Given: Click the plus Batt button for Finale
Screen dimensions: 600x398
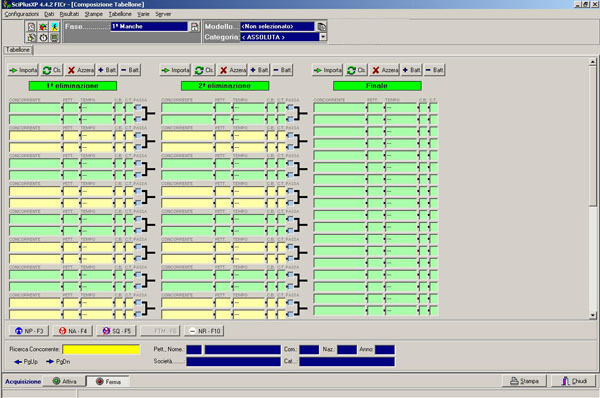Looking at the screenshot, I should pyautogui.click(x=412, y=70).
